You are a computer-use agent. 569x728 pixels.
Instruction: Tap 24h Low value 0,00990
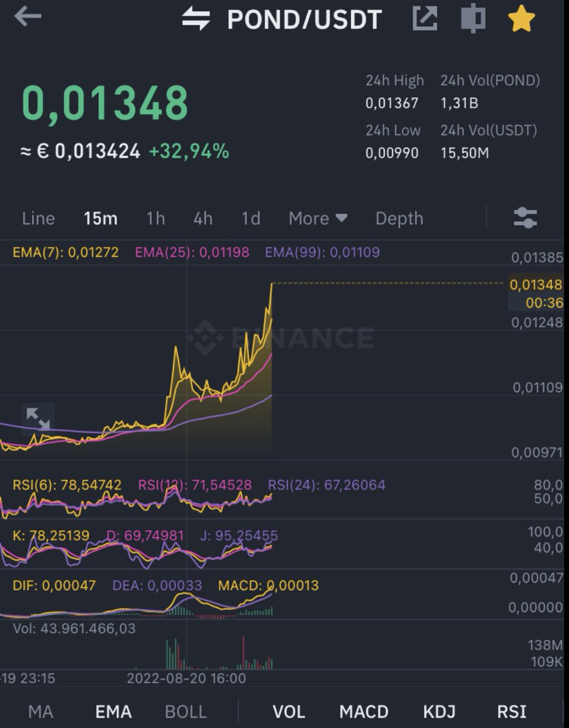pos(392,153)
